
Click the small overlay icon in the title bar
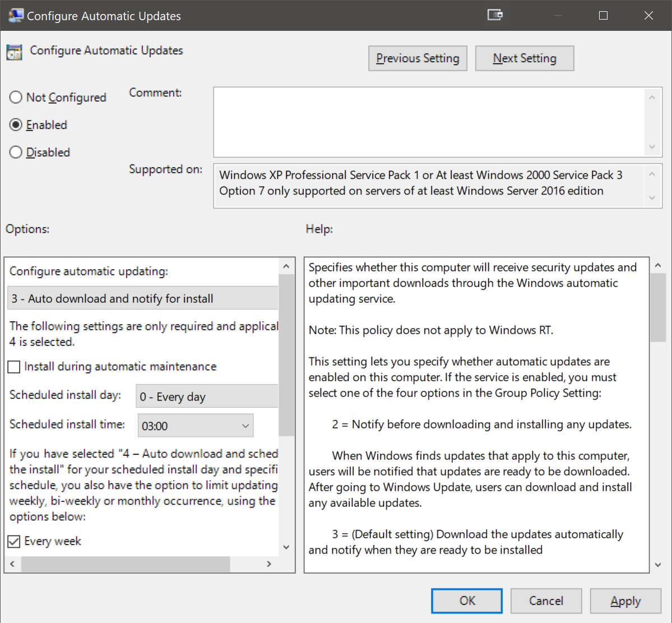click(x=495, y=15)
